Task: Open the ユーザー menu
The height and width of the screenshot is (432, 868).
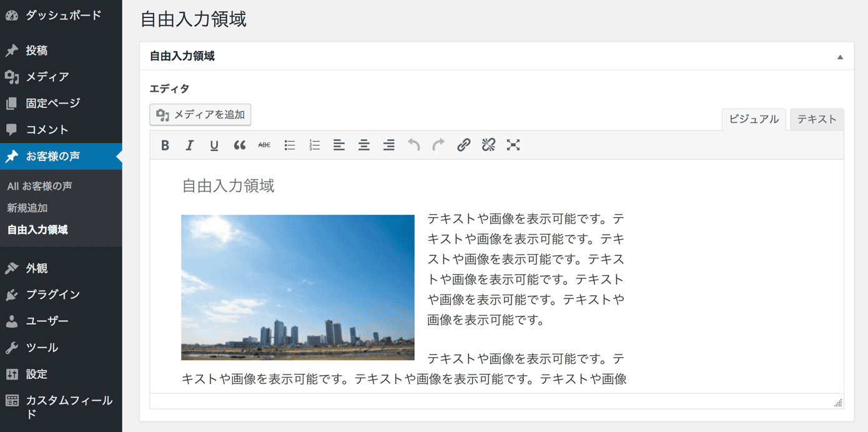Action: click(x=61, y=321)
